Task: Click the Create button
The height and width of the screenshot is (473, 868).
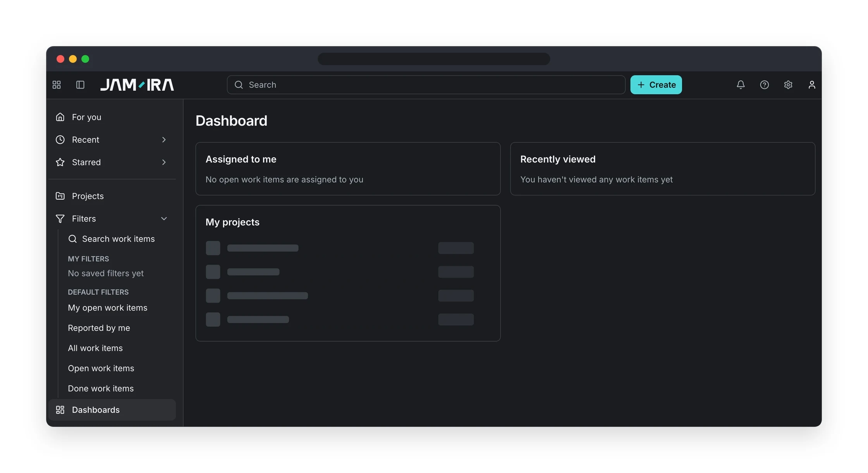Action: pos(656,85)
